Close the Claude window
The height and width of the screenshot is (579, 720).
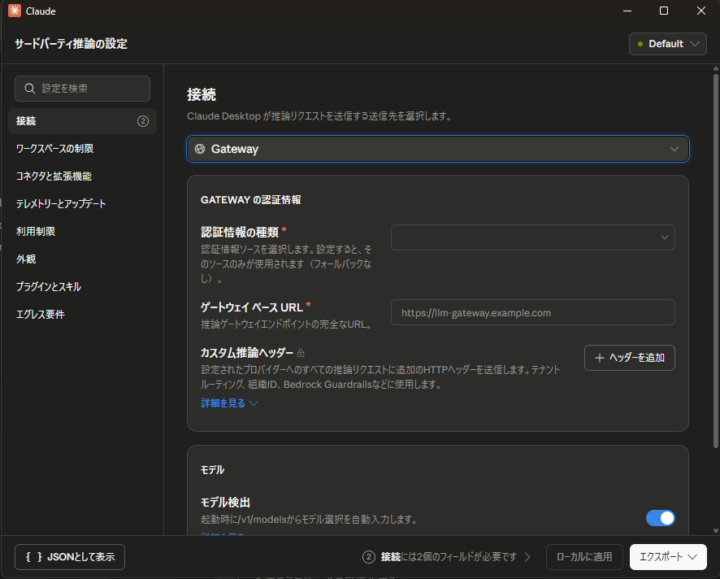coord(701,11)
